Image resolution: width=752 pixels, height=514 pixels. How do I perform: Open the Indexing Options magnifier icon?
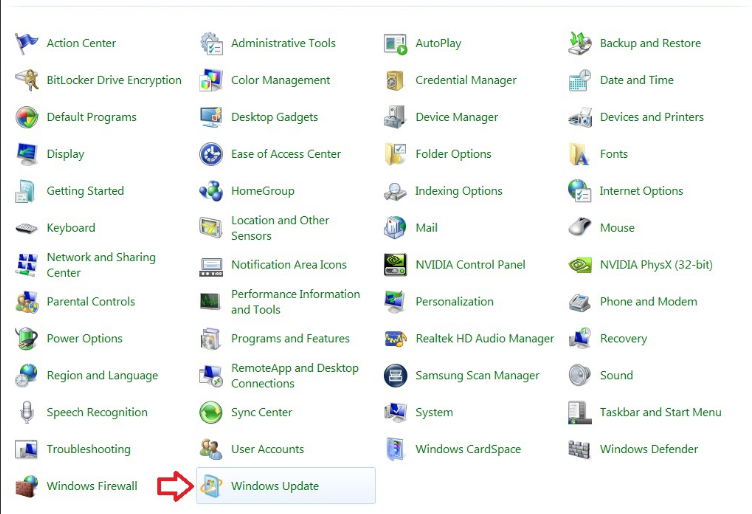point(396,191)
